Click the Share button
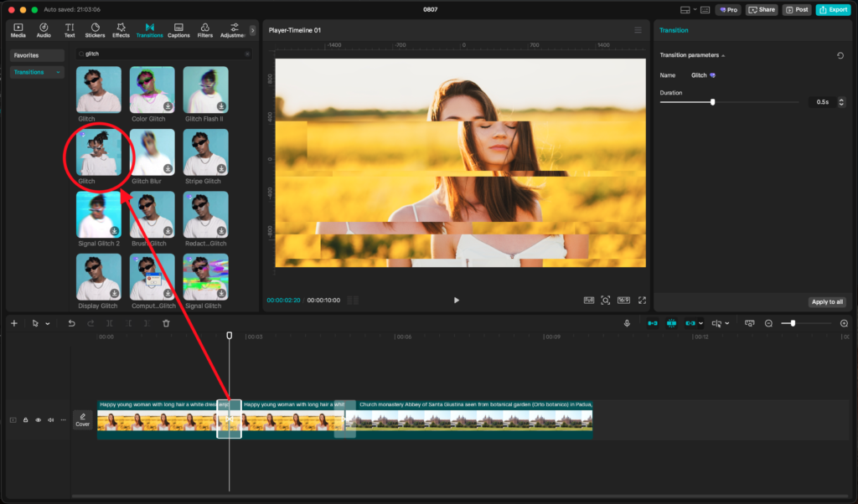Image resolution: width=858 pixels, height=504 pixels. tap(762, 9)
